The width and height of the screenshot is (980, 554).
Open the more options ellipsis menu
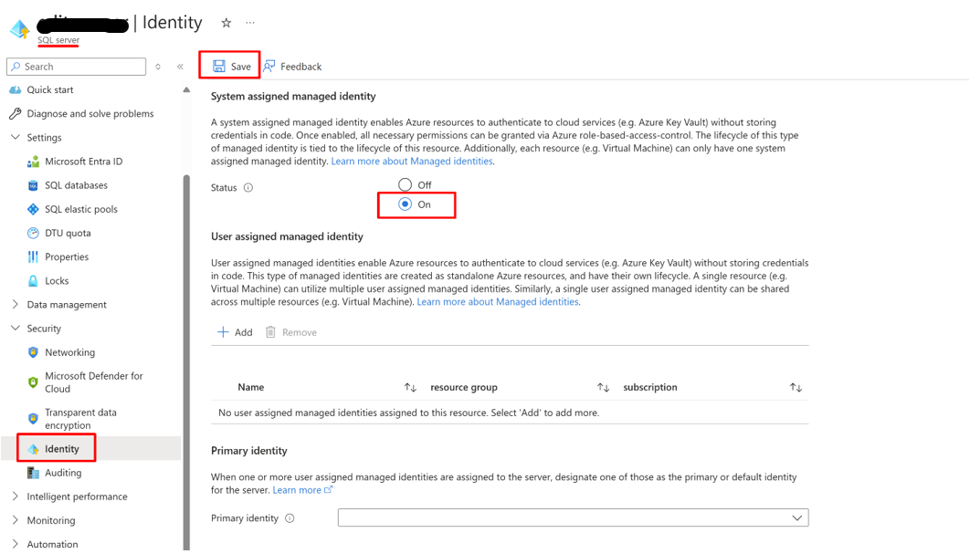[249, 22]
